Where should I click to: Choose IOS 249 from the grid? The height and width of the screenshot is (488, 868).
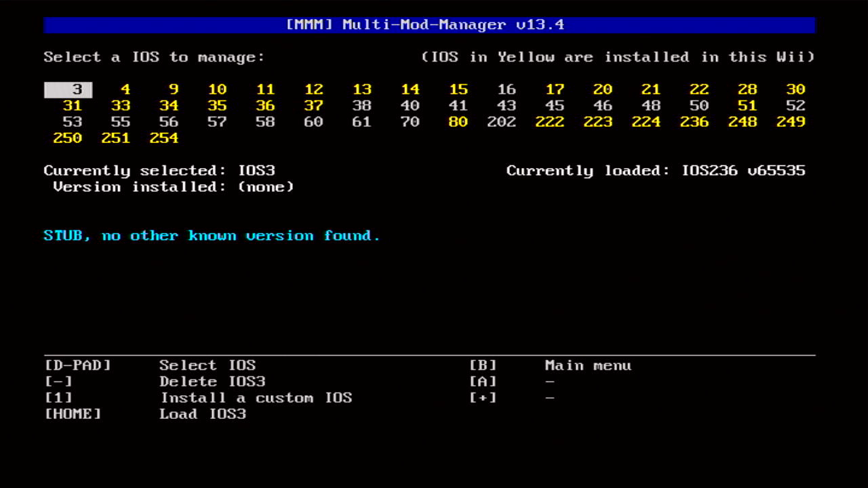pyautogui.click(x=791, y=122)
